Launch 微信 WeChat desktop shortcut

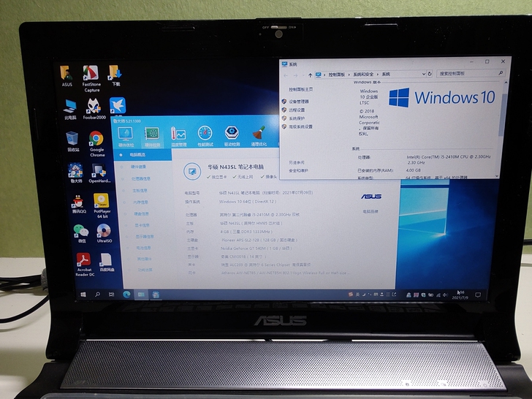(81, 233)
